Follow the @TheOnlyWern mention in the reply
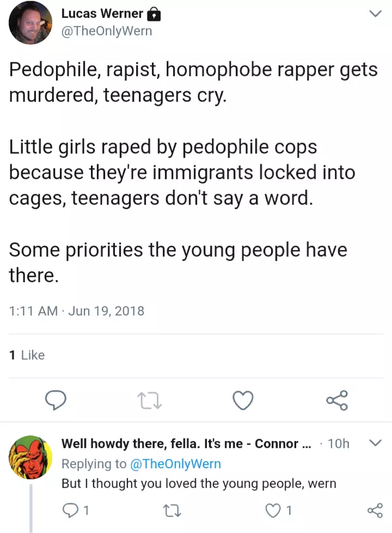Screen dimensions: 392x533 [175, 464]
